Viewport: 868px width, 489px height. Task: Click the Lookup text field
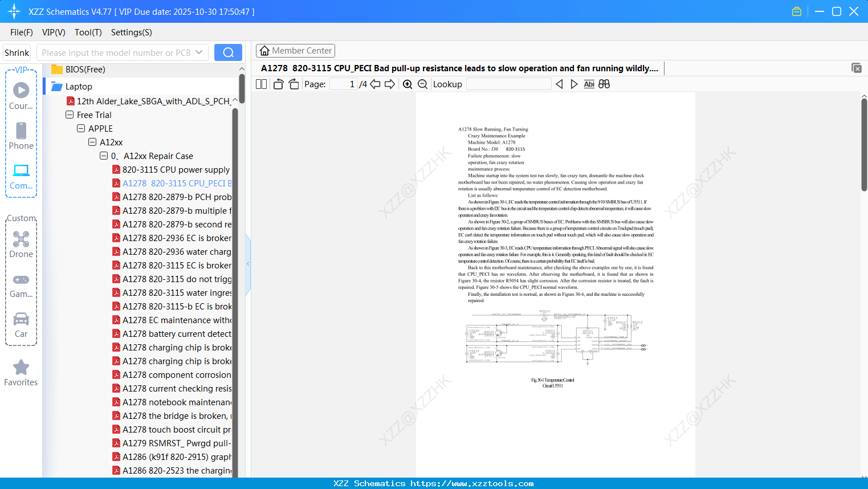[508, 84]
